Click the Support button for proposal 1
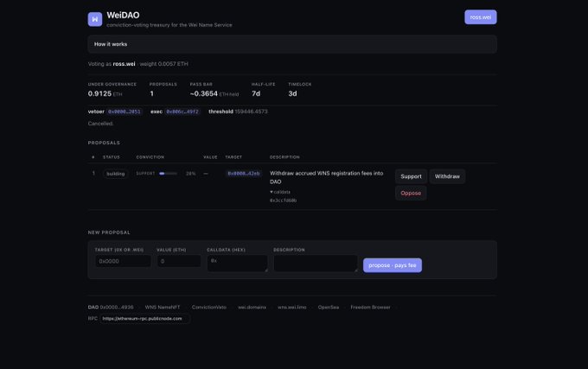 click(x=411, y=176)
